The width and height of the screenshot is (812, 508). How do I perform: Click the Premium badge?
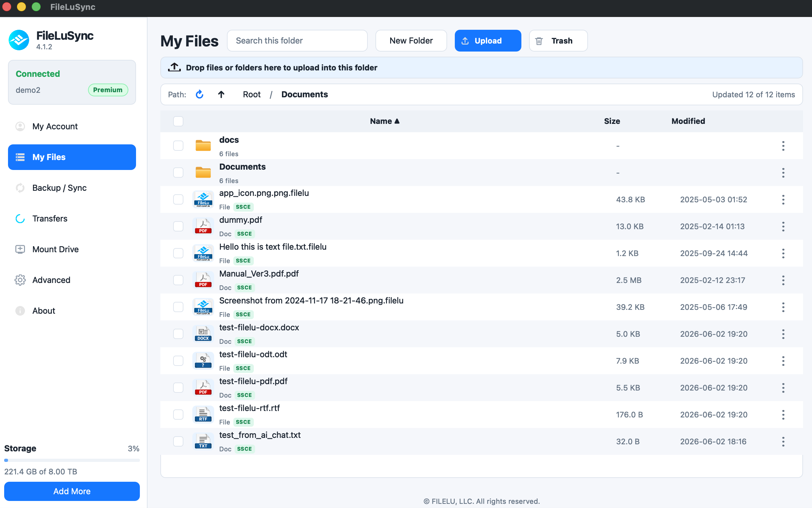click(x=108, y=90)
